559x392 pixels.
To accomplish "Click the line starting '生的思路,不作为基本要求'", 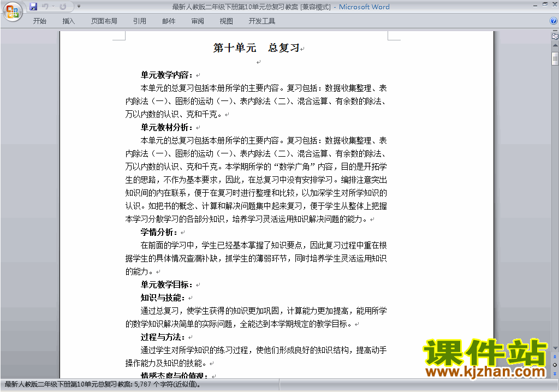I will point(256,180).
